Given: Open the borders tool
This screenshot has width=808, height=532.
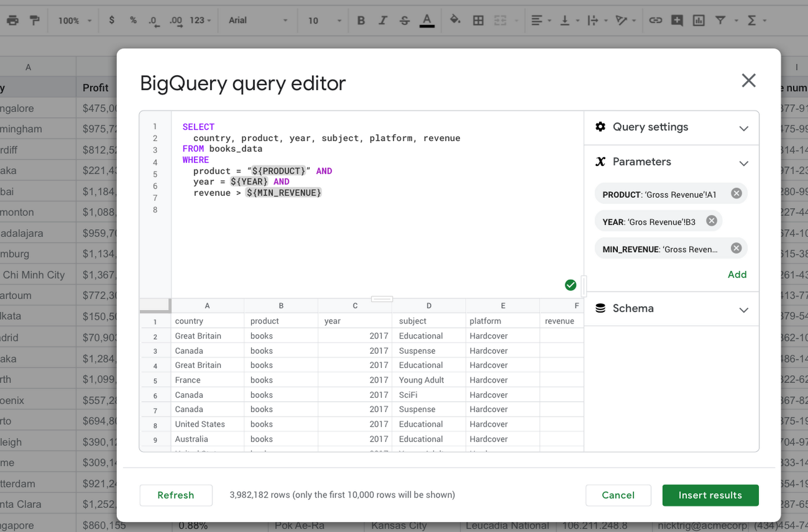Looking at the screenshot, I should tap(478, 20).
